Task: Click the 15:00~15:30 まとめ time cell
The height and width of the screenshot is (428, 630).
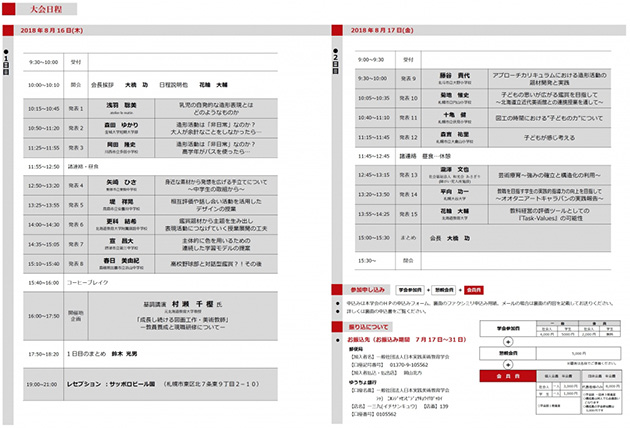Action: click(374, 238)
